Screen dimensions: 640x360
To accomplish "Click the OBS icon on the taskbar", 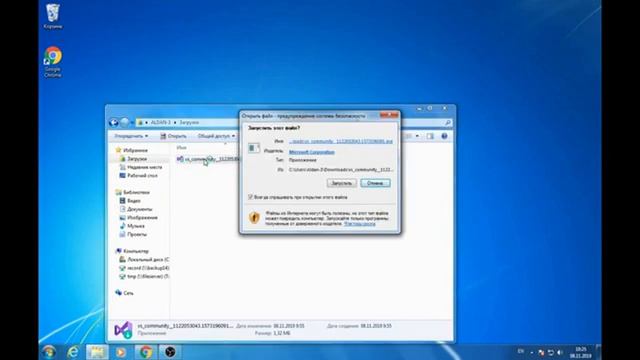I will pos(170,351).
